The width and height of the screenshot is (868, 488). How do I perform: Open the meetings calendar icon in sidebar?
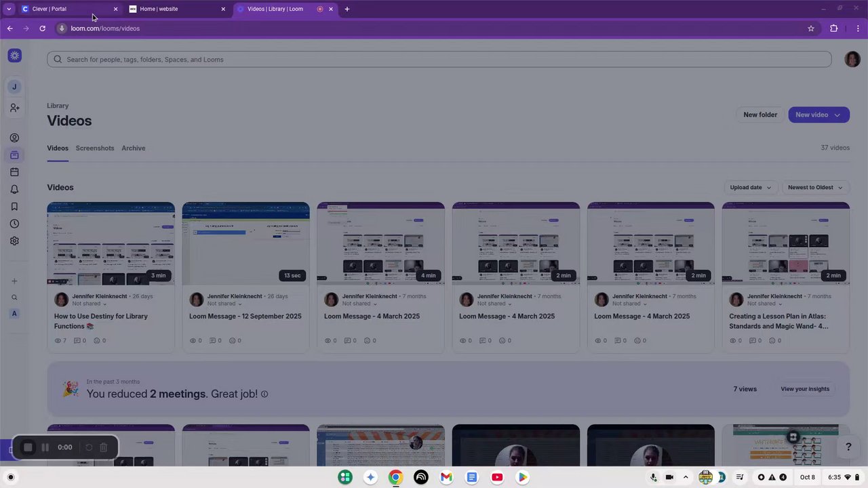coord(14,172)
